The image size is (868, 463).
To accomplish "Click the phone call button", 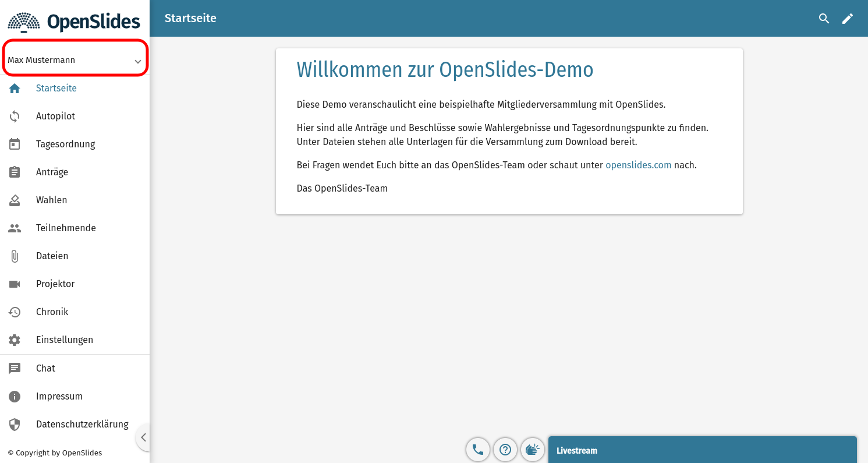I will click(x=478, y=450).
